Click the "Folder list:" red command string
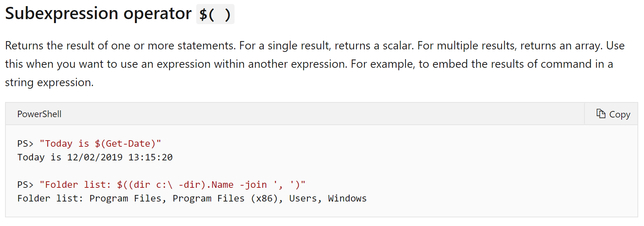 coord(172,185)
